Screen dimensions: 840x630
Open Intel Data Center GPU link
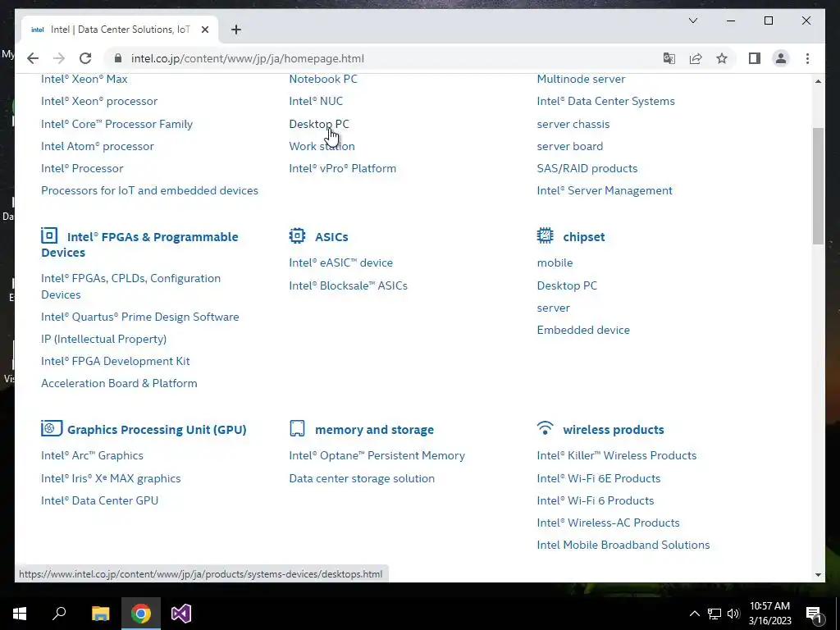[x=99, y=500]
